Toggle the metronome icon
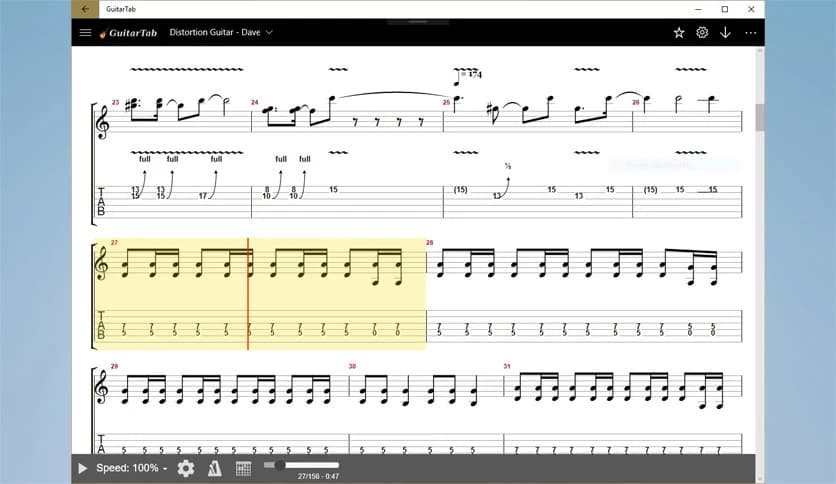The image size is (836, 484). click(214, 469)
